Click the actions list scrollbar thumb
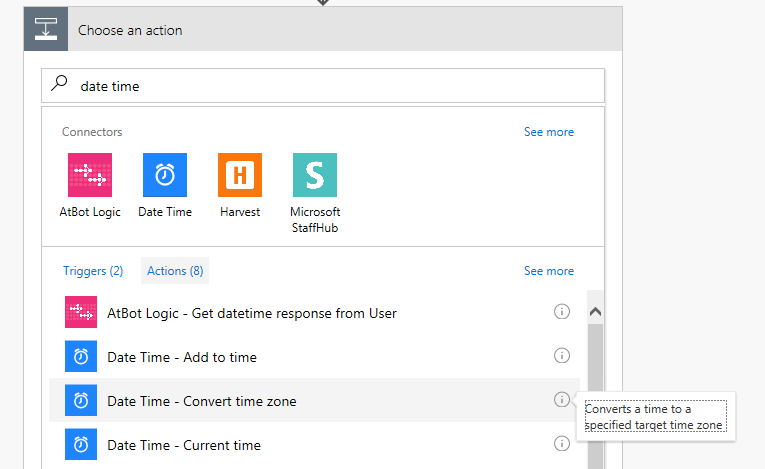This screenshot has width=765, height=469. pos(595,396)
